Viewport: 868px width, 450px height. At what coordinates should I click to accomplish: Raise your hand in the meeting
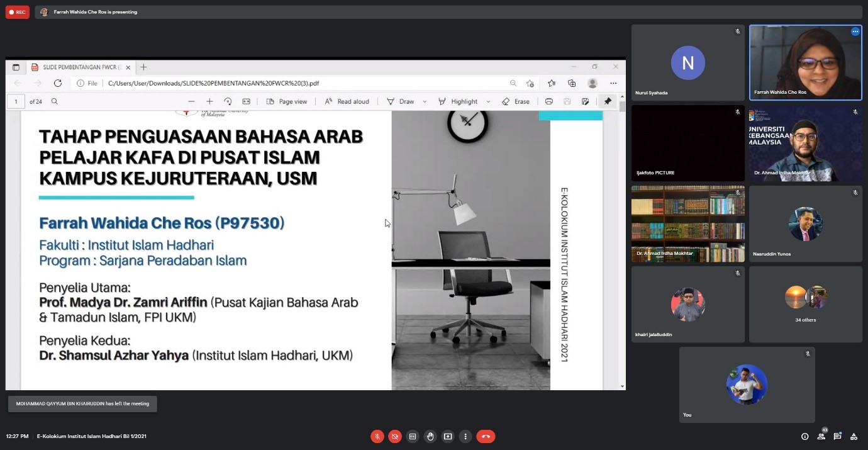430,436
